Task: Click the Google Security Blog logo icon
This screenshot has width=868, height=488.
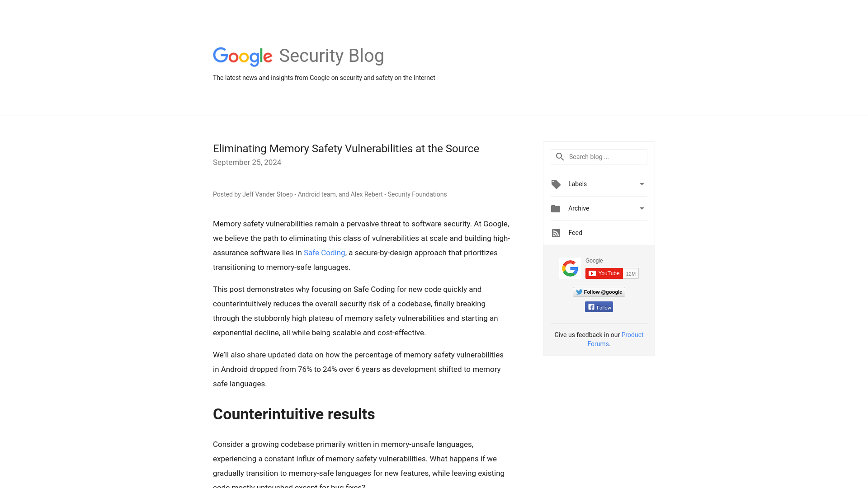Action: [243, 56]
